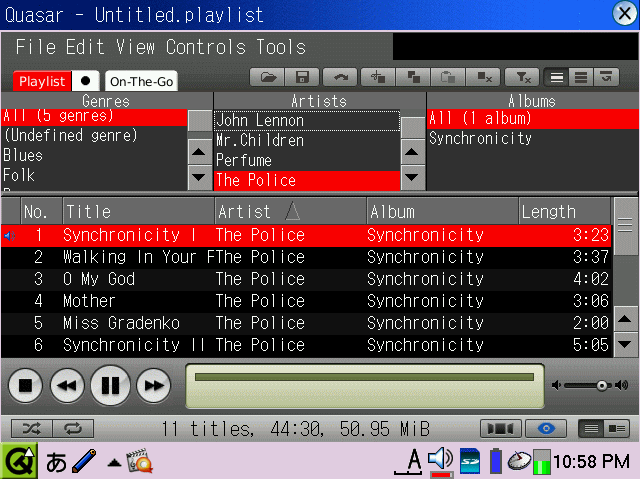Select the view mode with return arrow
640x479 pixels.
[607, 77]
